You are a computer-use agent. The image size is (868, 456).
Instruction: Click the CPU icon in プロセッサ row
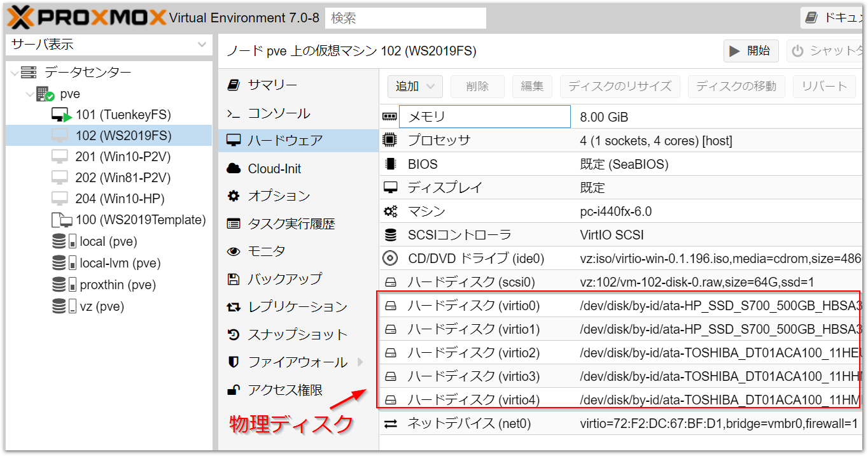[x=389, y=140]
